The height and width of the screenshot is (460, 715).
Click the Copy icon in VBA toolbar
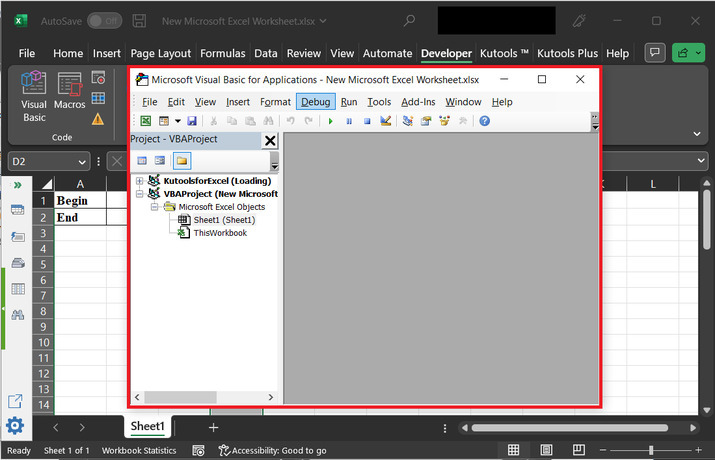click(232, 121)
